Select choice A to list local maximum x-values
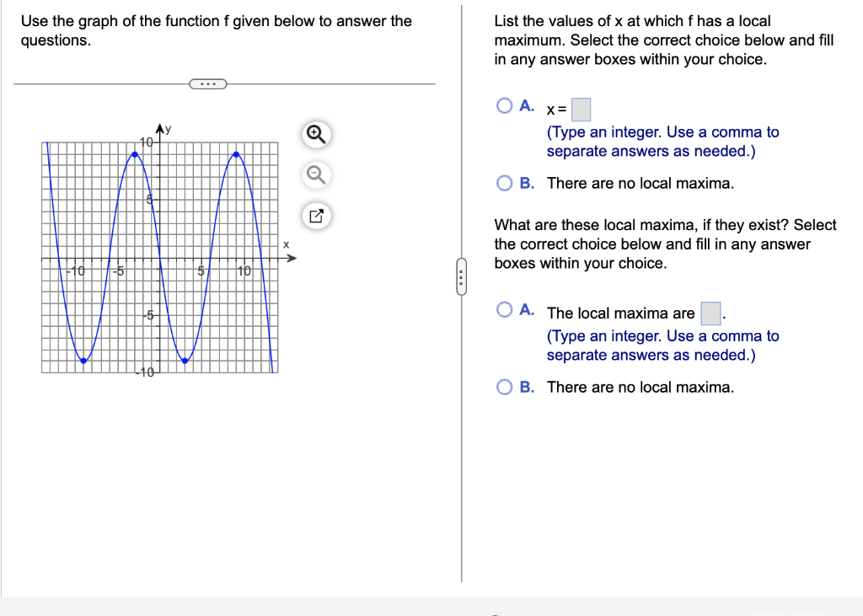Image resolution: width=863 pixels, height=616 pixels. (x=505, y=105)
